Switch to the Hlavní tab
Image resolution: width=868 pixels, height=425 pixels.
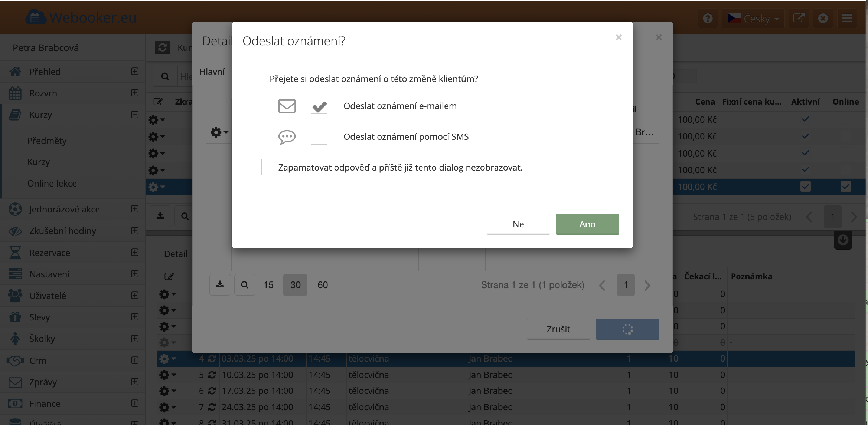coord(212,72)
